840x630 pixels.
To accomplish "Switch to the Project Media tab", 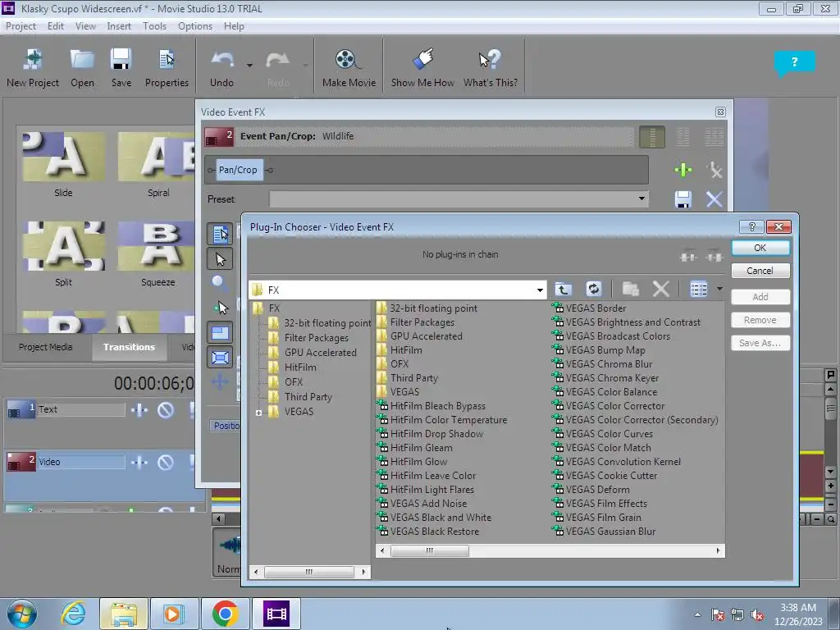I will (x=46, y=347).
